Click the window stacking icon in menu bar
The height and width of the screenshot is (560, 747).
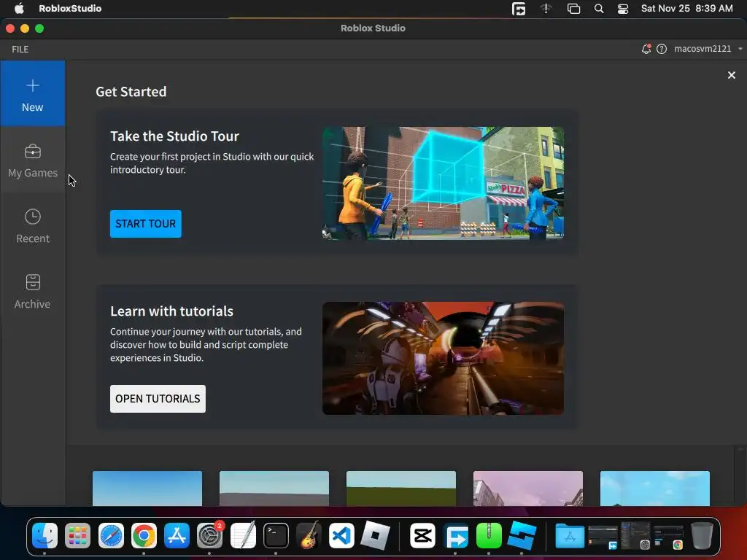(573, 9)
